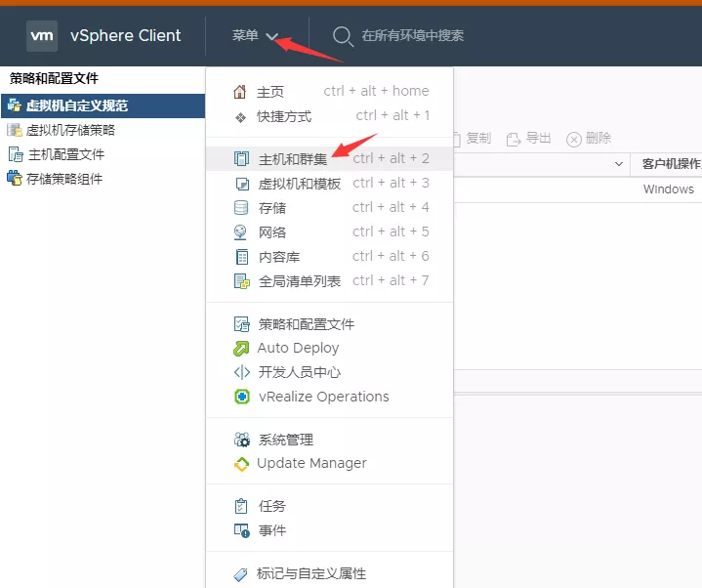Click the Shortcuts (快捷方式) diamond icon
Screen dimensions: 702x588
tap(241, 116)
